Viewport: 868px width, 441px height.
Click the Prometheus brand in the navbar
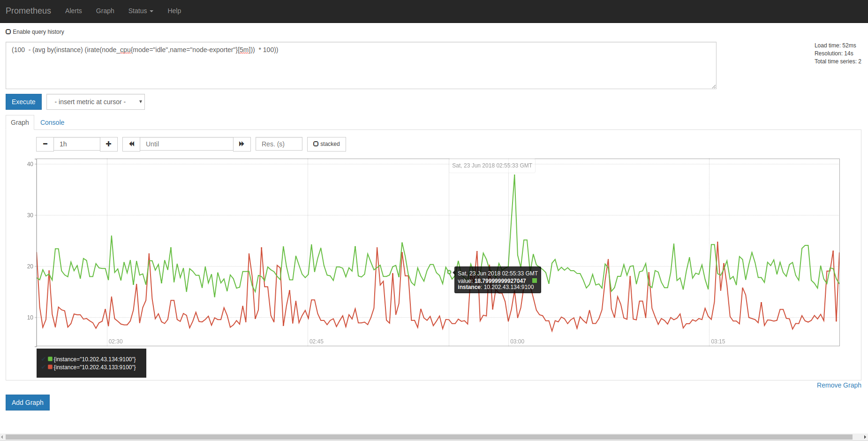(29, 11)
